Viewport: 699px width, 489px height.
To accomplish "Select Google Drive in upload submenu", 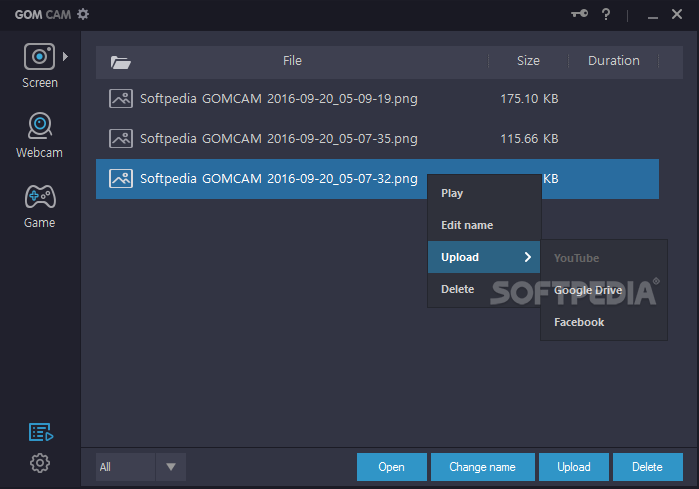I will tap(604, 290).
